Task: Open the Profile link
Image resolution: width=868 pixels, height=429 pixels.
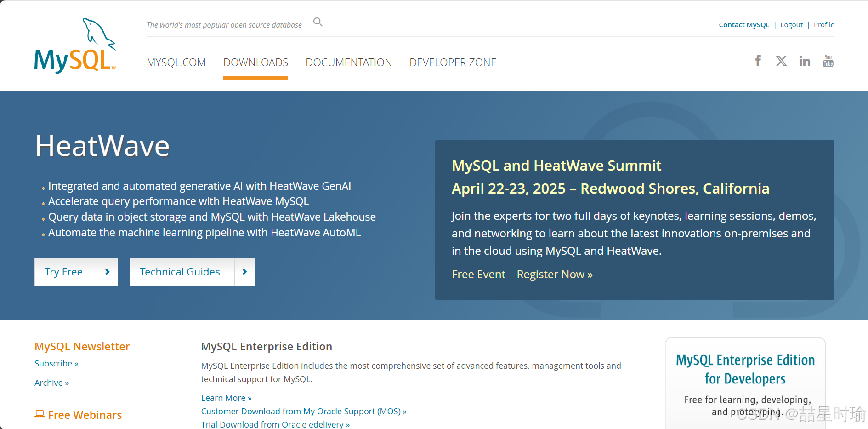Action: [x=824, y=25]
